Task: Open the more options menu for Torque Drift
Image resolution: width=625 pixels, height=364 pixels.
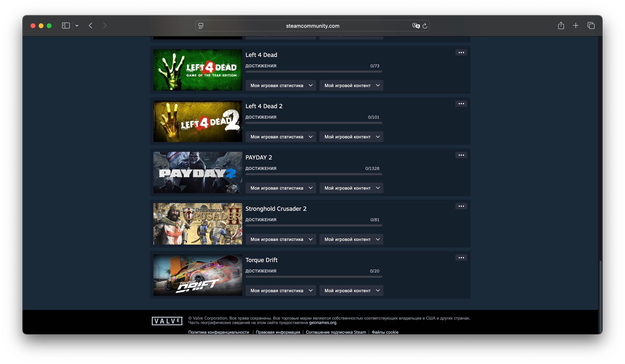Action: click(461, 258)
